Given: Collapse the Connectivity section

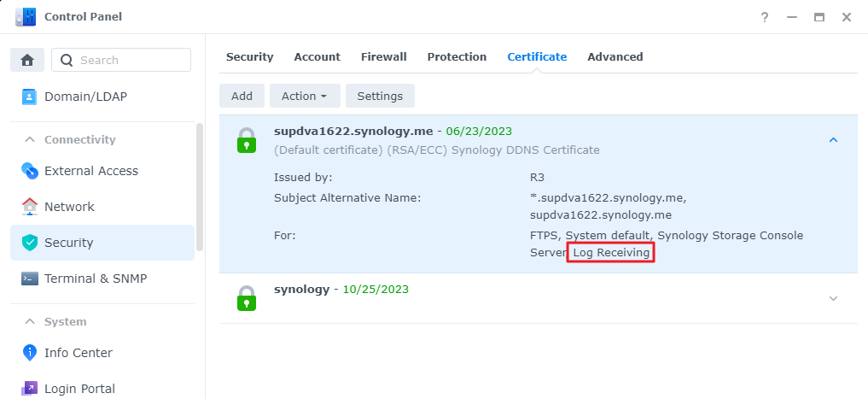Looking at the screenshot, I should click(30, 139).
